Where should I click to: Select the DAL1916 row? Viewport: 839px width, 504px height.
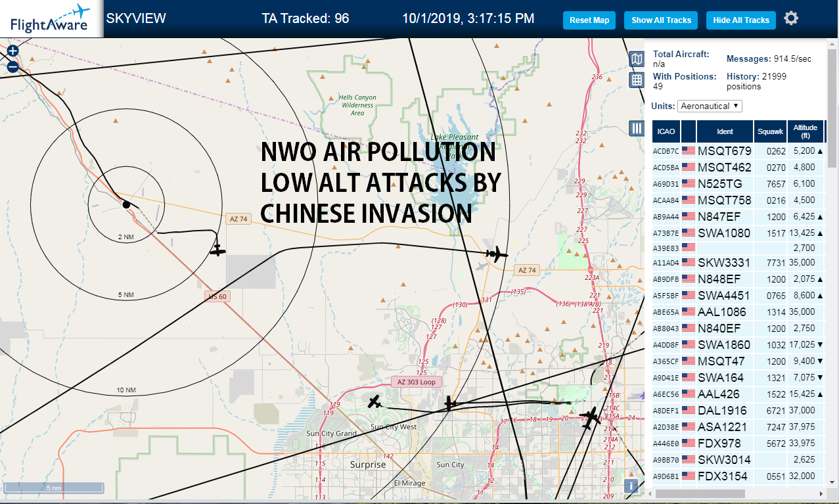(x=738, y=410)
